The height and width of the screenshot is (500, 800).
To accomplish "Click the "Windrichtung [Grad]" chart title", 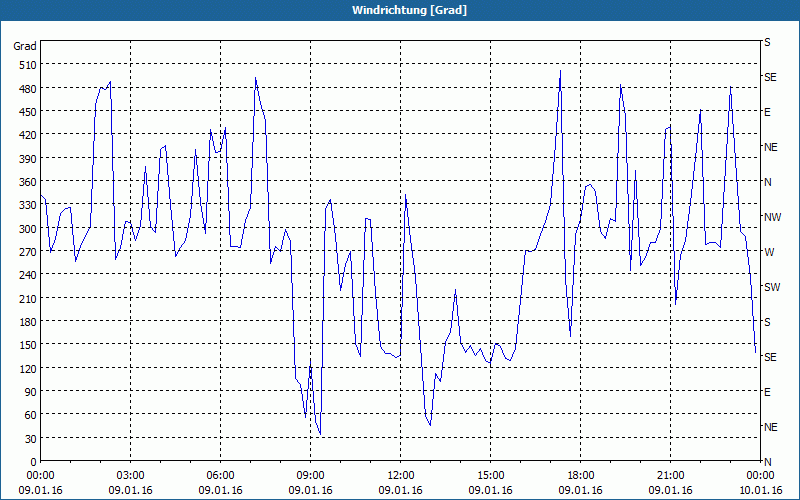I will [409, 10].
